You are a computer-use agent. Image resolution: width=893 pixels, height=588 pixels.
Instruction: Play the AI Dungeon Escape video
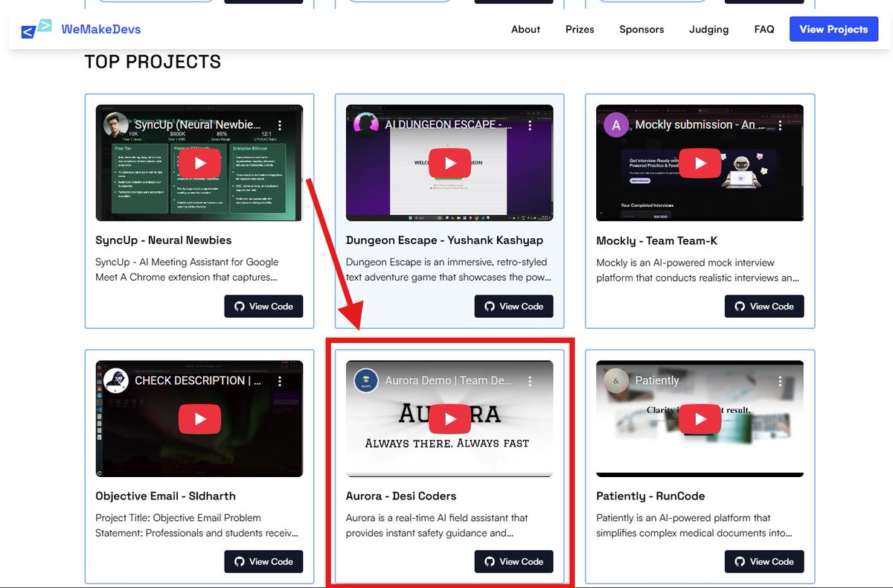449,163
